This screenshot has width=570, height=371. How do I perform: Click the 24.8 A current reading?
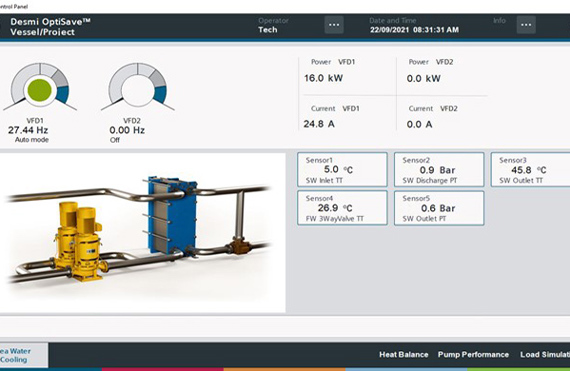tap(319, 124)
